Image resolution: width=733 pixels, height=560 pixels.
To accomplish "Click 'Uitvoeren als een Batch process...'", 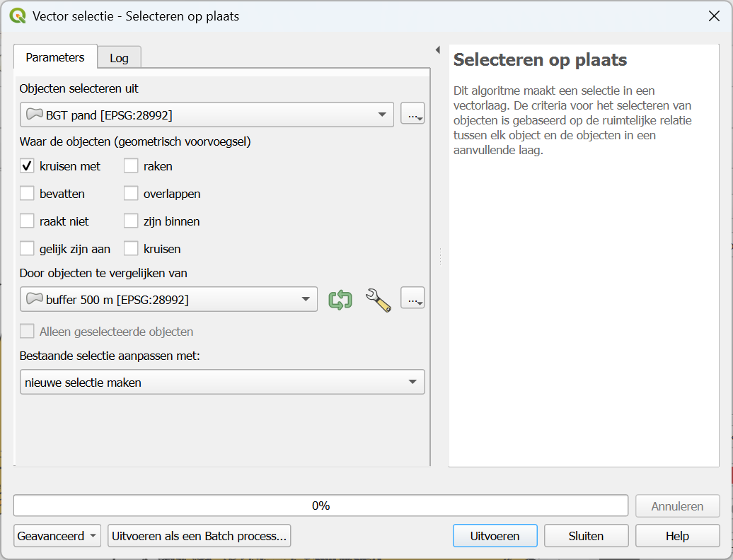I will pyautogui.click(x=199, y=536).
